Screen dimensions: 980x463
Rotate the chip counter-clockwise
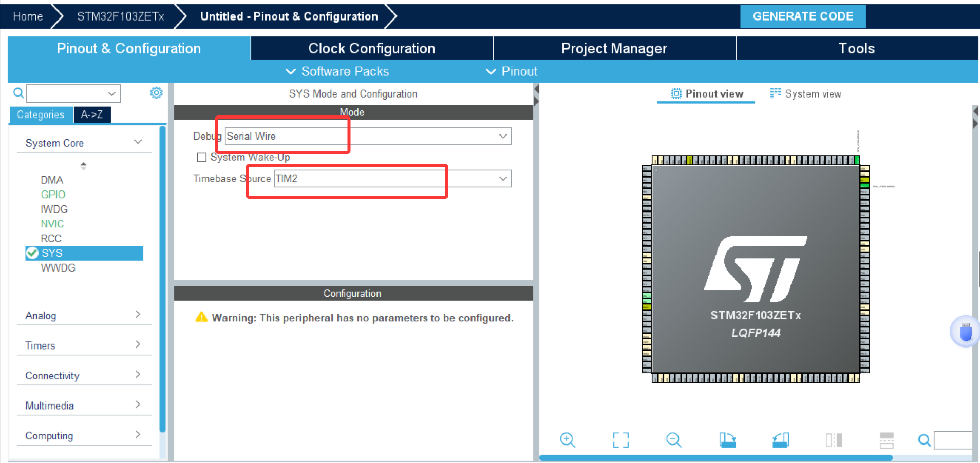coord(779,440)
